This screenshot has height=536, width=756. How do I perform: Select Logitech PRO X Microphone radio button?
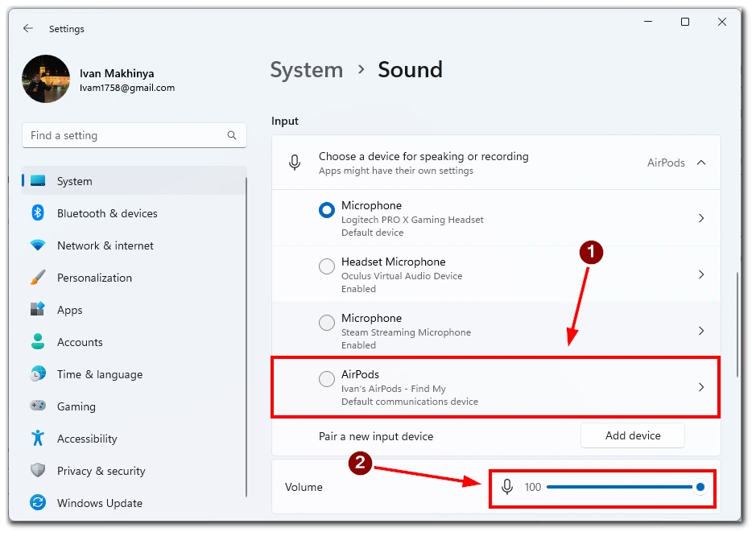click(x=326, y=210)
